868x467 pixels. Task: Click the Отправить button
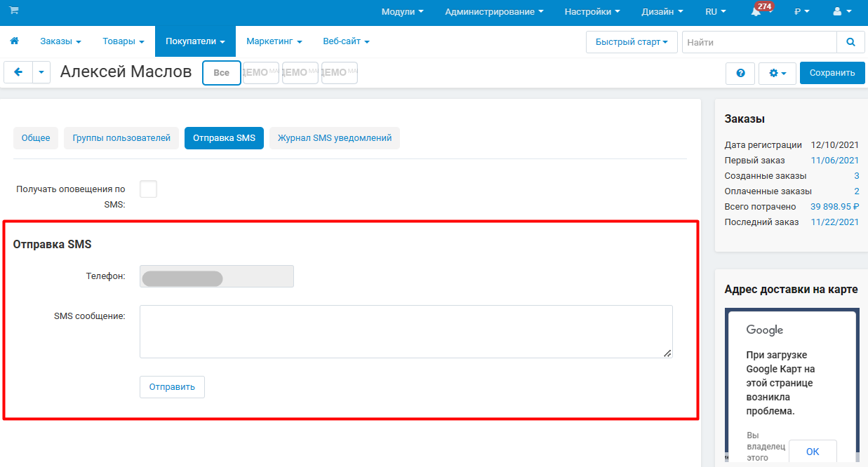click(172, 387)
